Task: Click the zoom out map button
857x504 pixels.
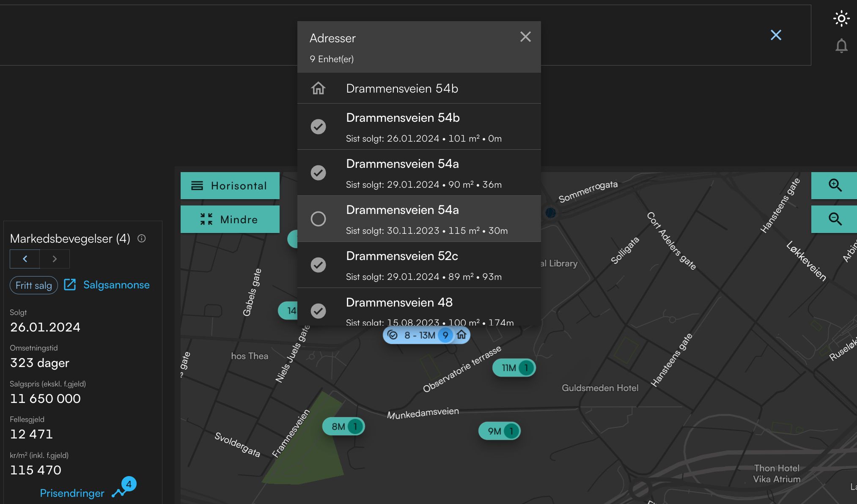Action: (835, 219)
